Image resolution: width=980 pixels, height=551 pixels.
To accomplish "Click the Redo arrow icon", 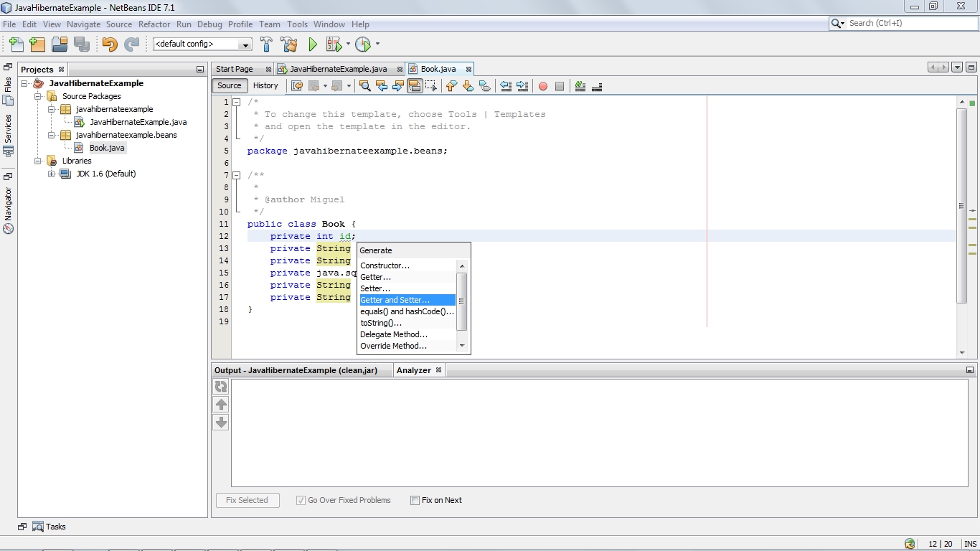I will (x=131, y=44).
